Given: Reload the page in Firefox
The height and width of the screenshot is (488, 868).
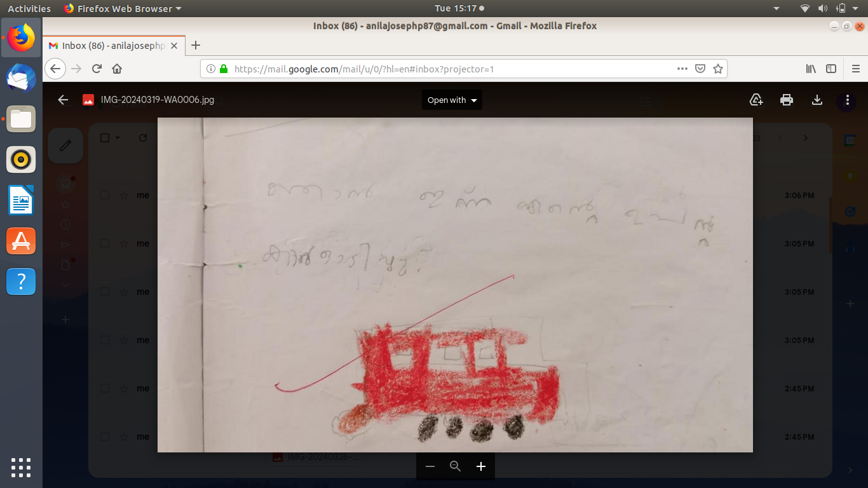Looking at the screenshot, I should pos(97,69).
